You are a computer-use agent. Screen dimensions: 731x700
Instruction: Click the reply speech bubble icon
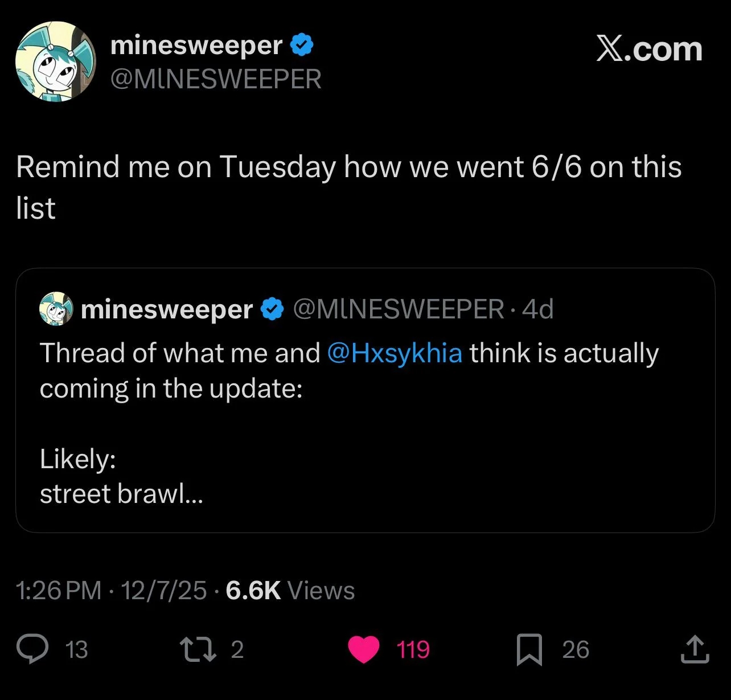tap(32, 650)
